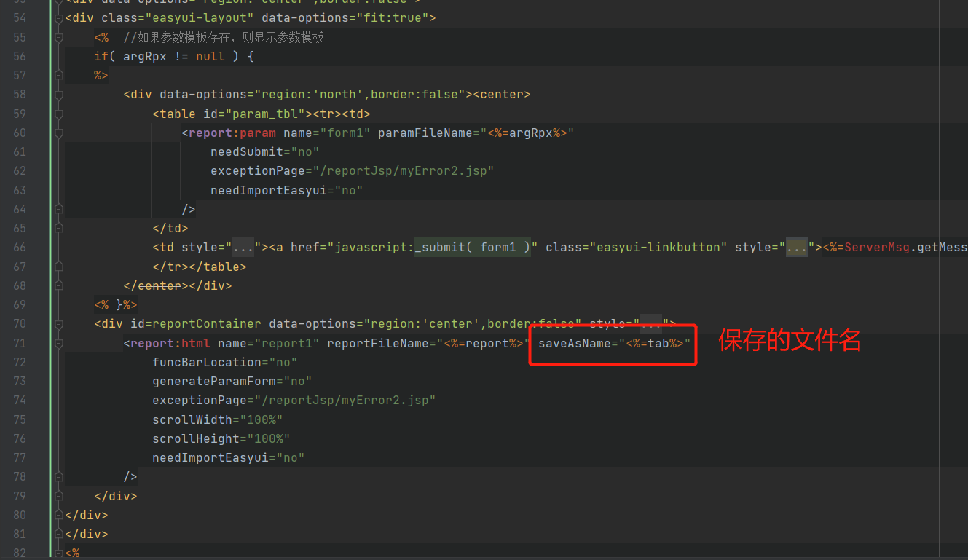Collapse the fold marker on line 54
This screenshot has height=560, width=968.
tap(59, 18)
